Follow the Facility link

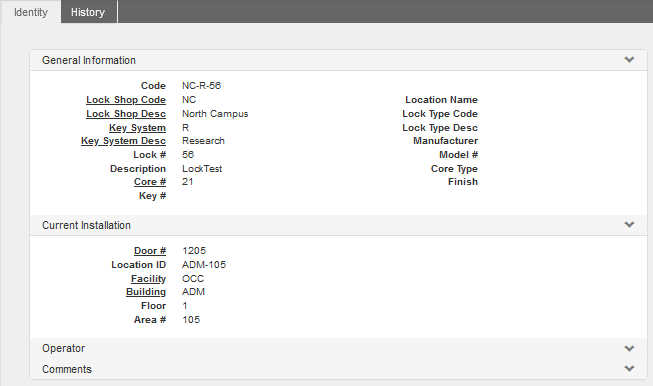148,279
